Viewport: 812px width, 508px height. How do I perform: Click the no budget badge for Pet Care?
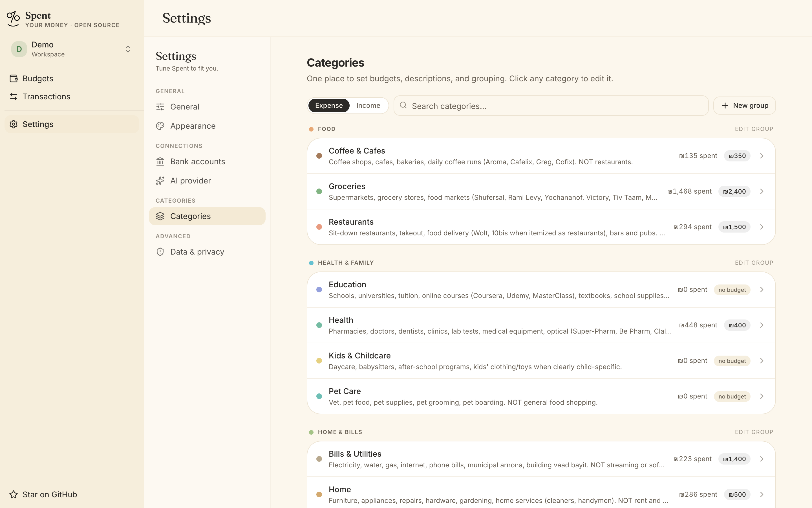tap(732, 397)
